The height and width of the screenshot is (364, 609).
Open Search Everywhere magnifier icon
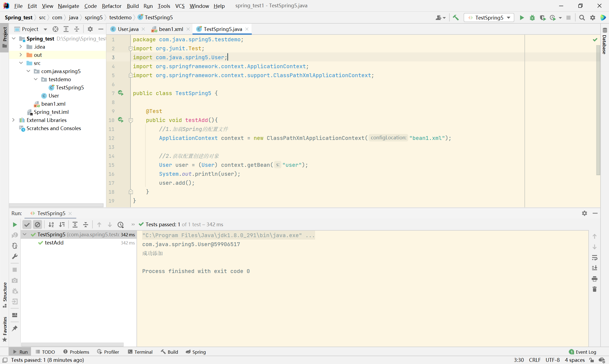[x=582, y=18]
